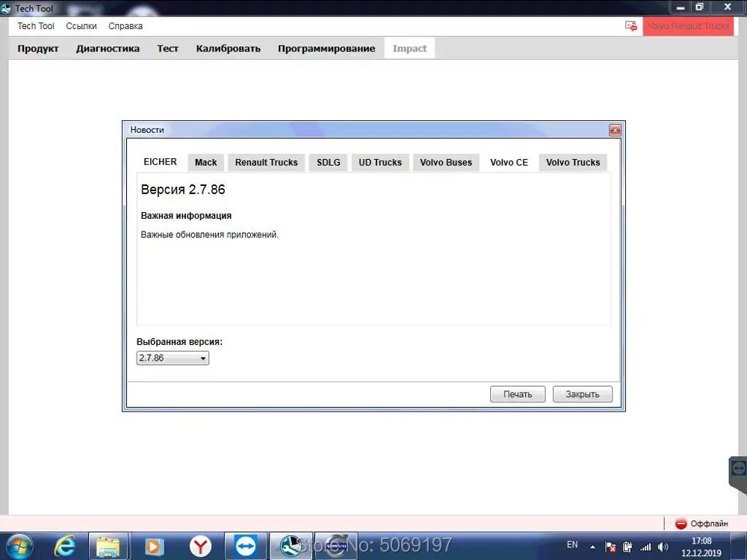This screenshot has height=560, width=747.
Task: Select the Программирование tab
Action: 326,49
